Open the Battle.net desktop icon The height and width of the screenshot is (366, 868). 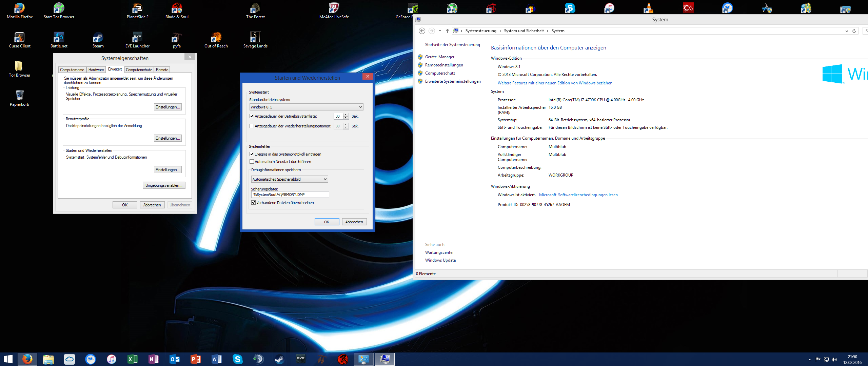(x=59, y=37)
